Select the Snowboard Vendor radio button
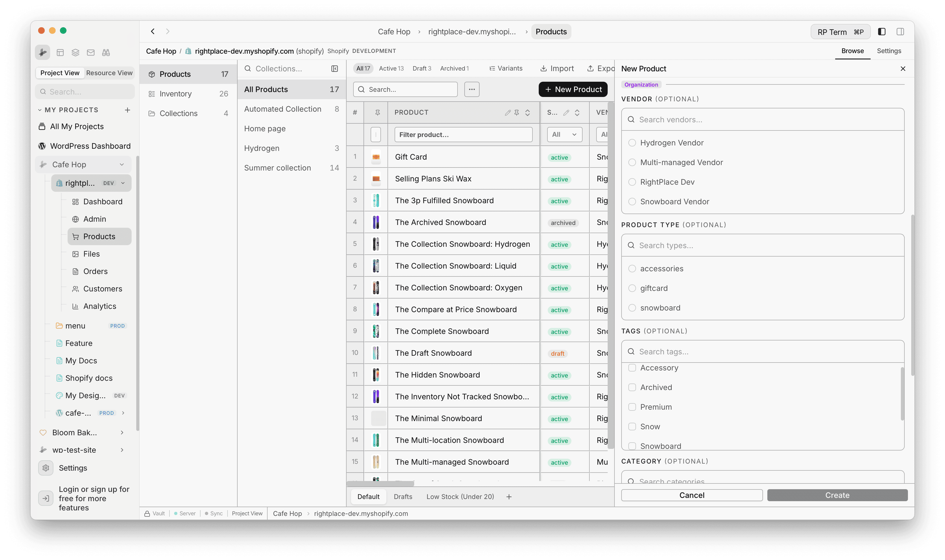The image size is (945, 560). click(x=632, y=202)
